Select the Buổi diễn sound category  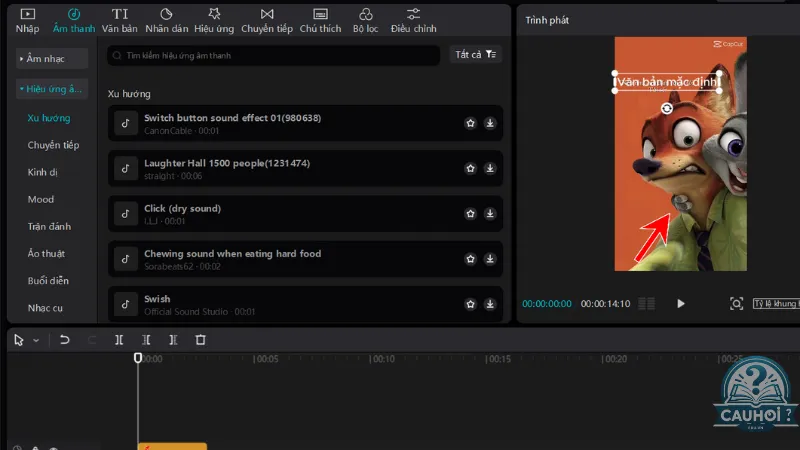pos(48,280)
